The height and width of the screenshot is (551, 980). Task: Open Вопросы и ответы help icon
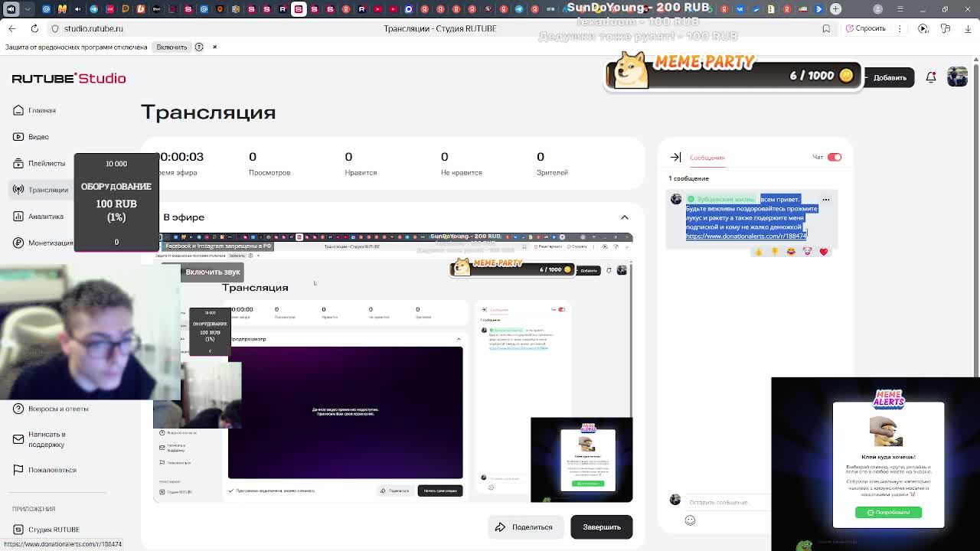coord(18,409)
